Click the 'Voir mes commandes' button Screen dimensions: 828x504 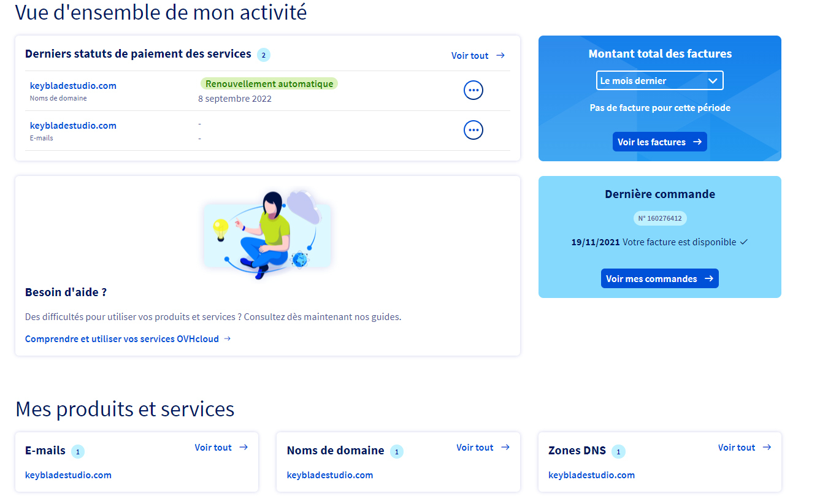[x=659, y=278]
